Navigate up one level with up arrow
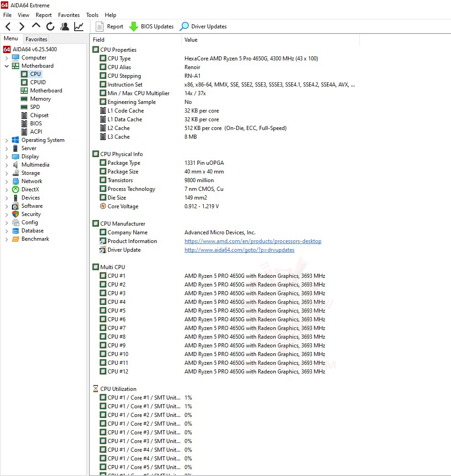451x476 pixels. click(x=36, y=26)
